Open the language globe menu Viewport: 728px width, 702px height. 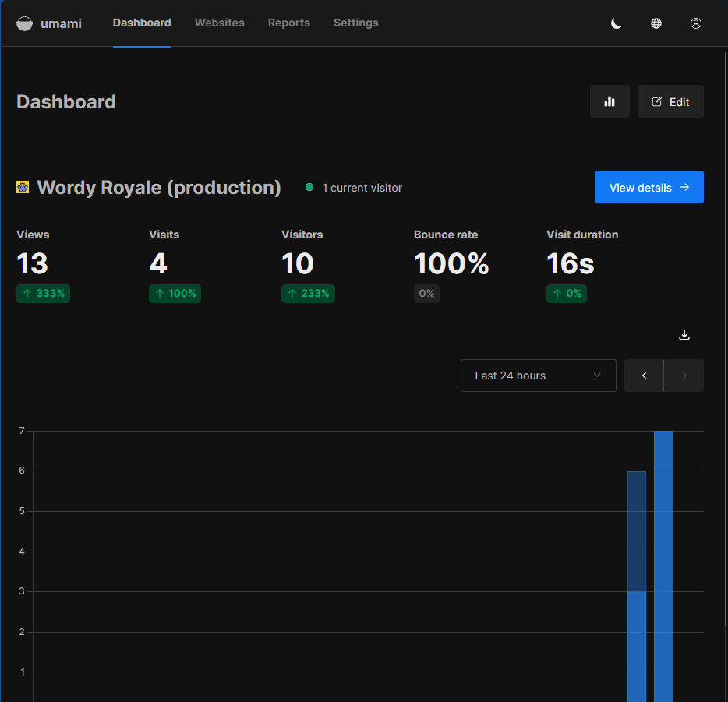pyautogui.click(x=656, y=23)
